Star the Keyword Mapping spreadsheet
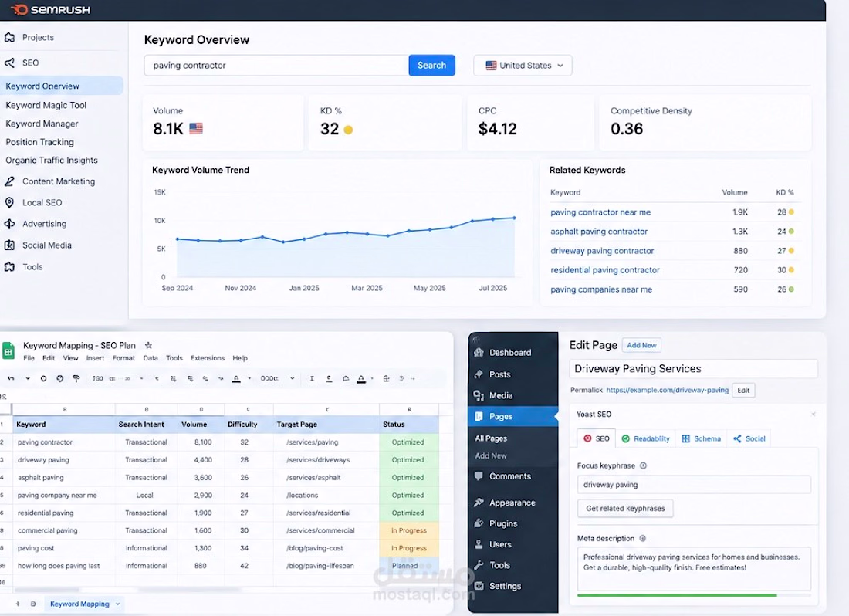 pyautogui.click(x=148, y=345)
